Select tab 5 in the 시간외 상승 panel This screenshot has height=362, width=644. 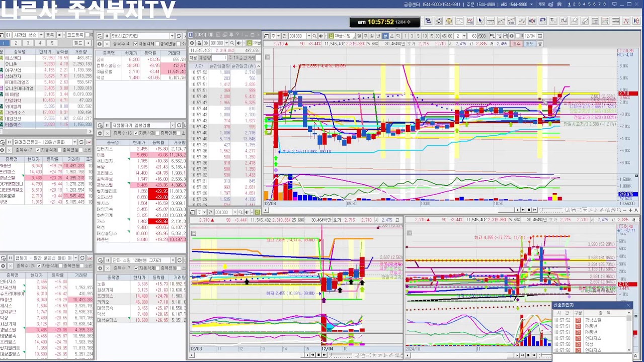(x=52, y=43)
